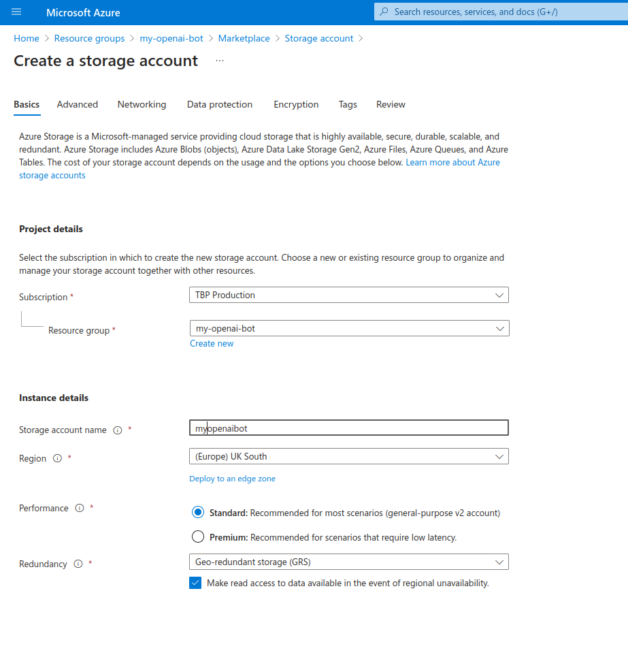Viewport: 628px width, 672px height.
Task: Open the Encryption tab
Action: [296, 105]
